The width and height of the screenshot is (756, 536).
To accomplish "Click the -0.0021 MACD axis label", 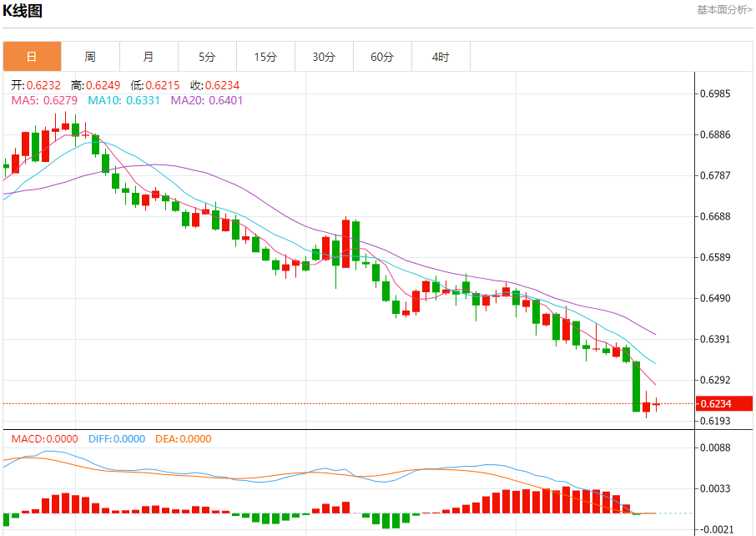I will (715, 529).
